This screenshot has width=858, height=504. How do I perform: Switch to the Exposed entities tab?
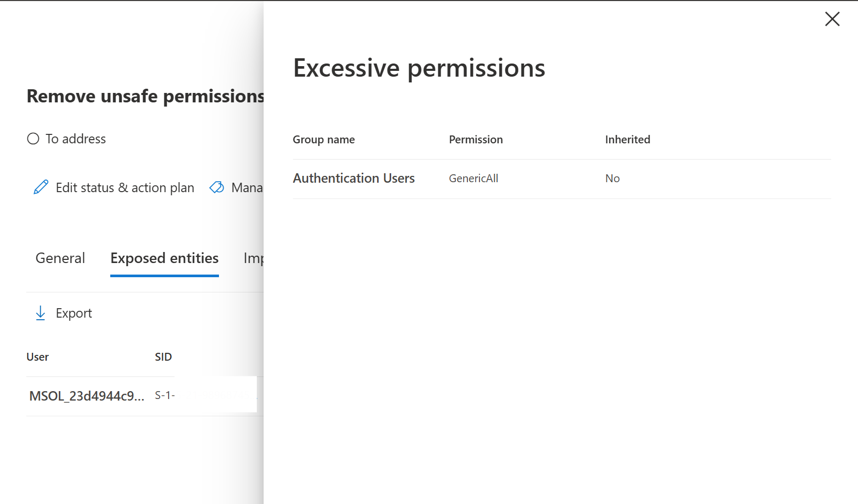164,258
